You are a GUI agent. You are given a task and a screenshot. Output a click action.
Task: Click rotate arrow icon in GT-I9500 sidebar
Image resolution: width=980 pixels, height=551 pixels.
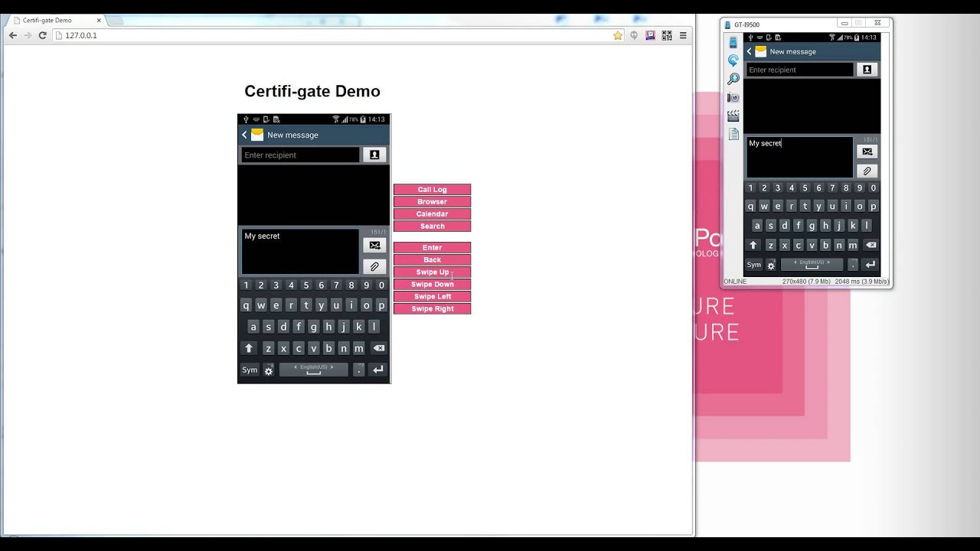point(733,60)
